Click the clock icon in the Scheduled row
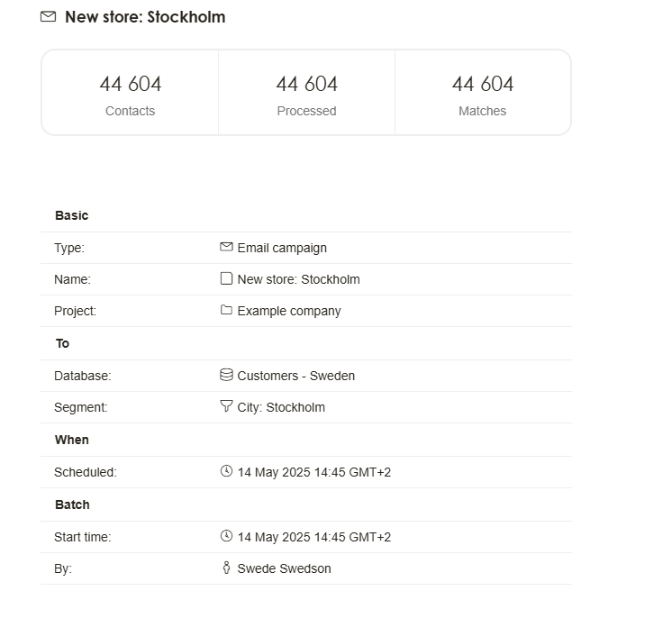Screen dimensions: 672x618 226,471
